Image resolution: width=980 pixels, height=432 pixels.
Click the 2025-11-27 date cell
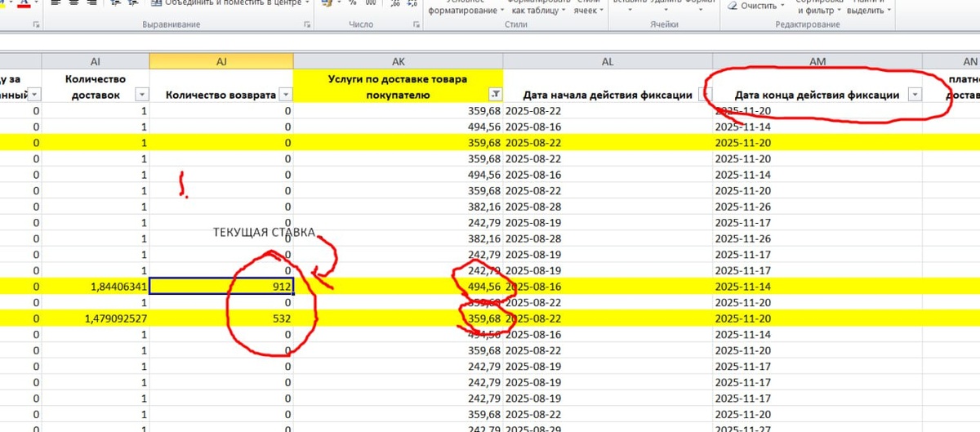[817, 427]
